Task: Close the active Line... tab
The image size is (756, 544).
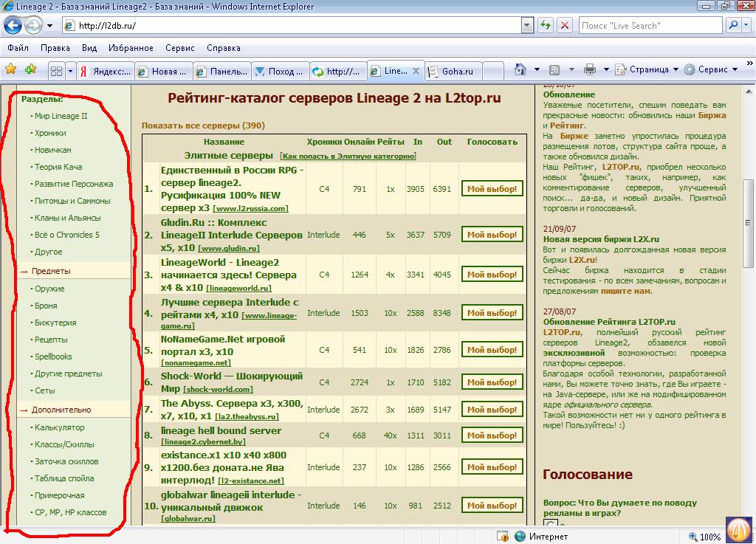Action: pyautogui.click(x=416, y=71)
